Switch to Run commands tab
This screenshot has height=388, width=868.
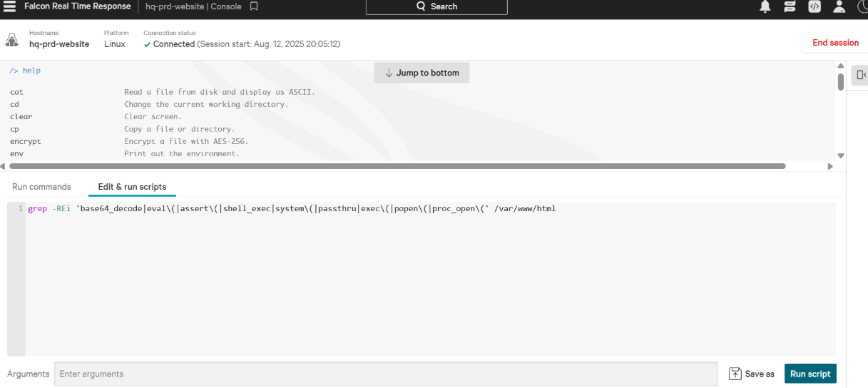coord(41,187)
